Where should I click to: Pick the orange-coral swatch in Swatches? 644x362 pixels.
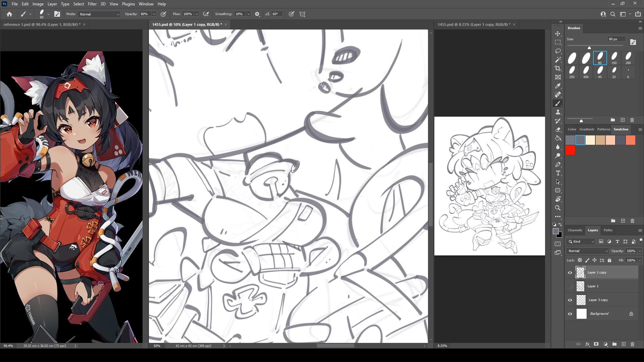click(630, 140)
